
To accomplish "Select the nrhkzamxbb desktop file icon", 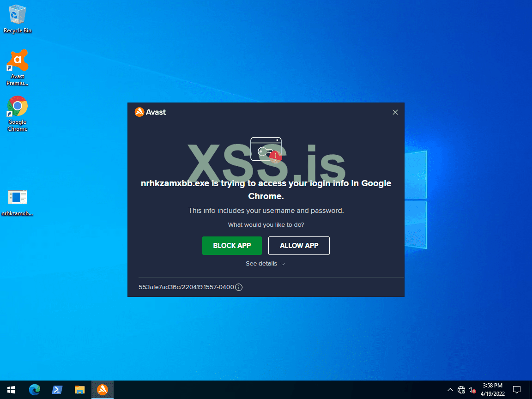I will (x=17, y=203).
